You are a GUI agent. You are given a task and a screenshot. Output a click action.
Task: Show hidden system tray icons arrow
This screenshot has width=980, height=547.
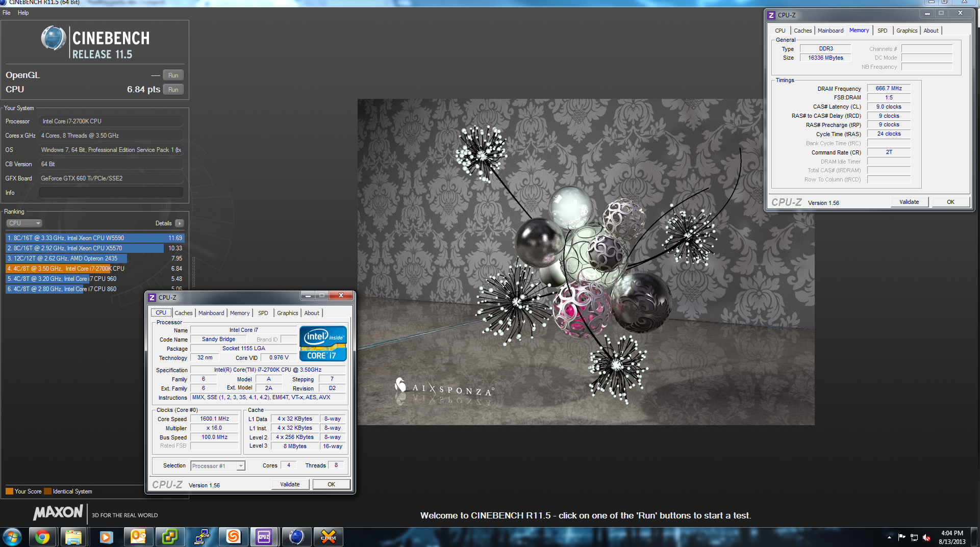tap(889, 537)
